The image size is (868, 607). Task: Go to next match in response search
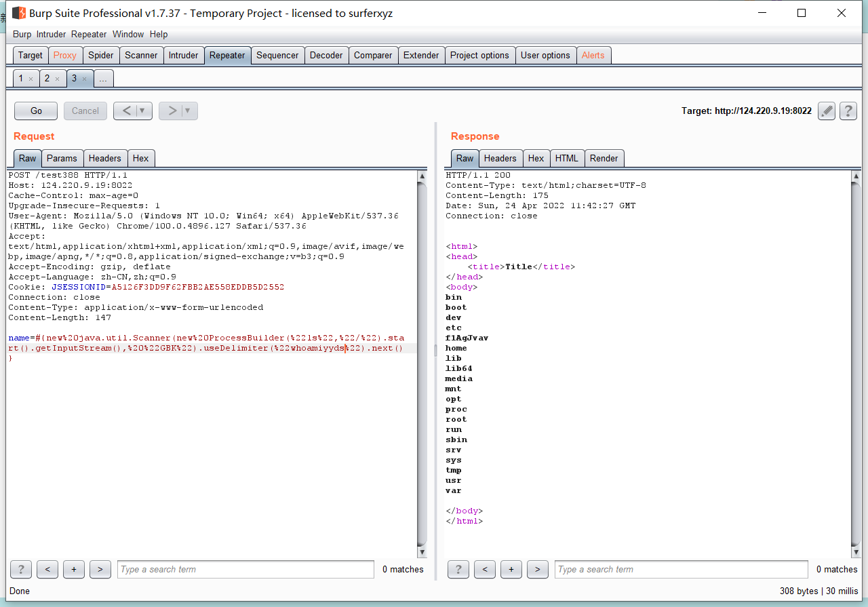tap(537, 570)
